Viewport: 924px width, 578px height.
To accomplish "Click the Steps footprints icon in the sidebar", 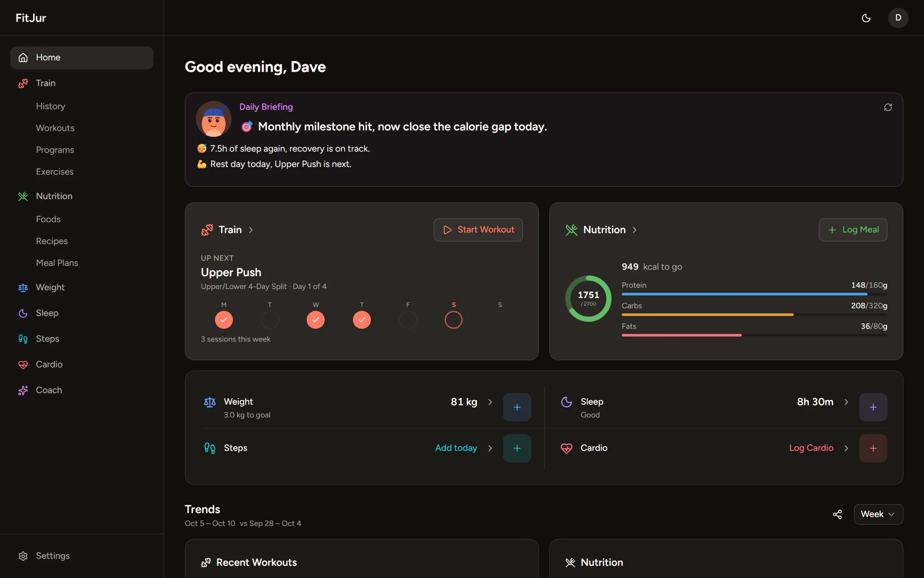I will pos(23,339).
